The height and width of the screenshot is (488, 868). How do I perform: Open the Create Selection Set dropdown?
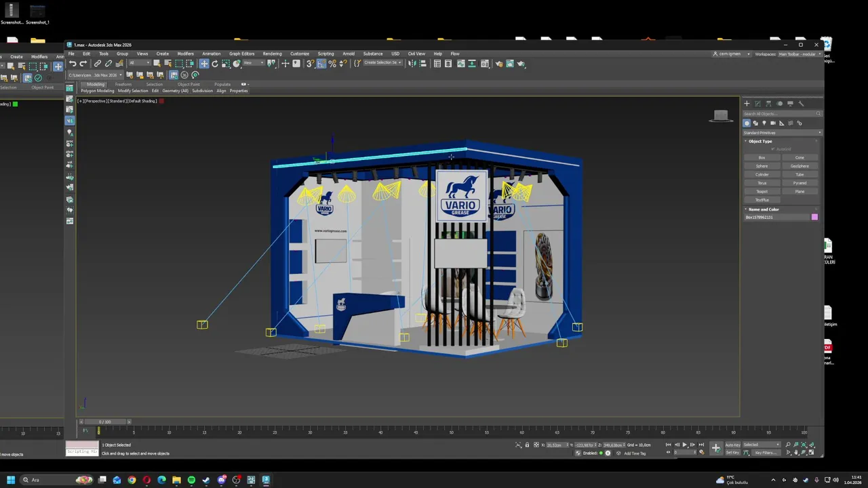click(x=383, y=63)
